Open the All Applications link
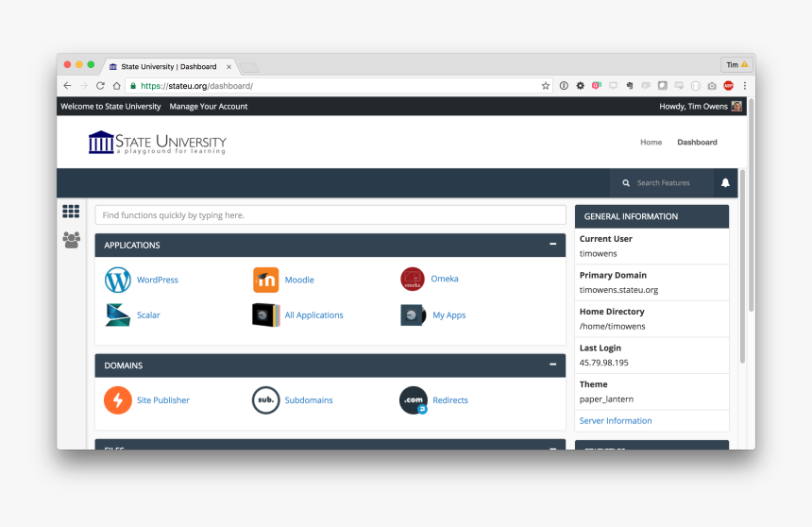 [313, 315]
